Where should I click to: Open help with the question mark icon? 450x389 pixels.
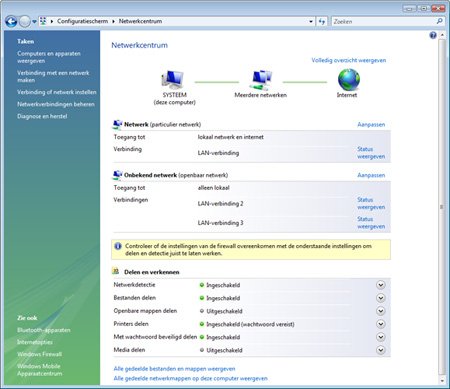click(433, 35)
